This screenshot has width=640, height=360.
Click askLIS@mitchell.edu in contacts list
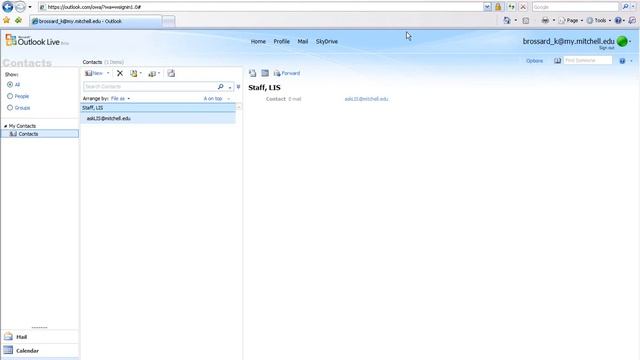coord(109,118)
